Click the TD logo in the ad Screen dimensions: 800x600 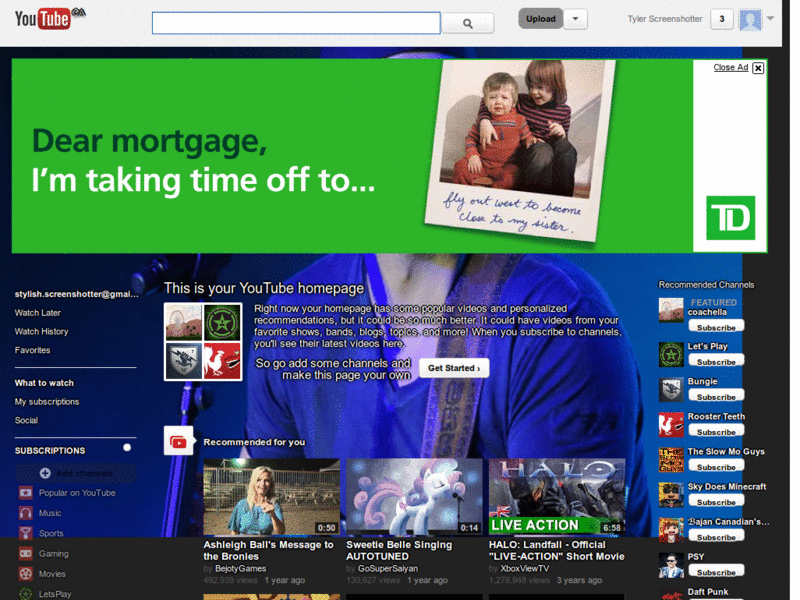coord(730,218)
